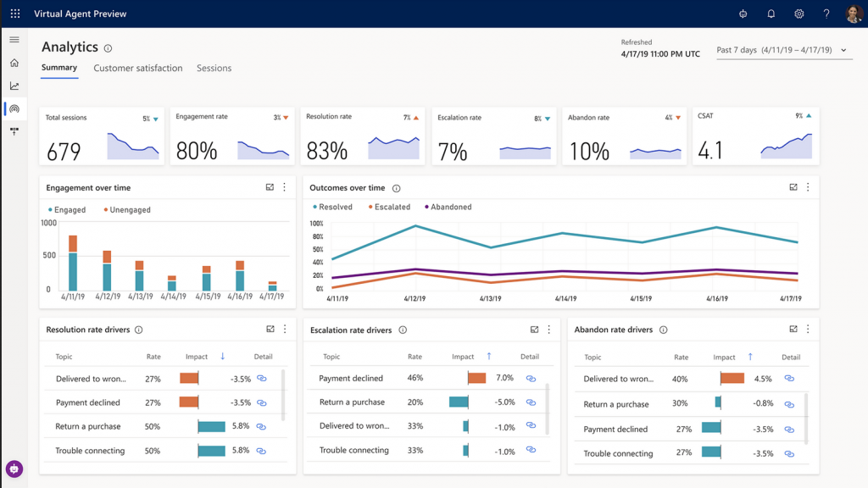Sort Resolution rate drivers by Impact
The image size is (868, 488).
[222, 357]
